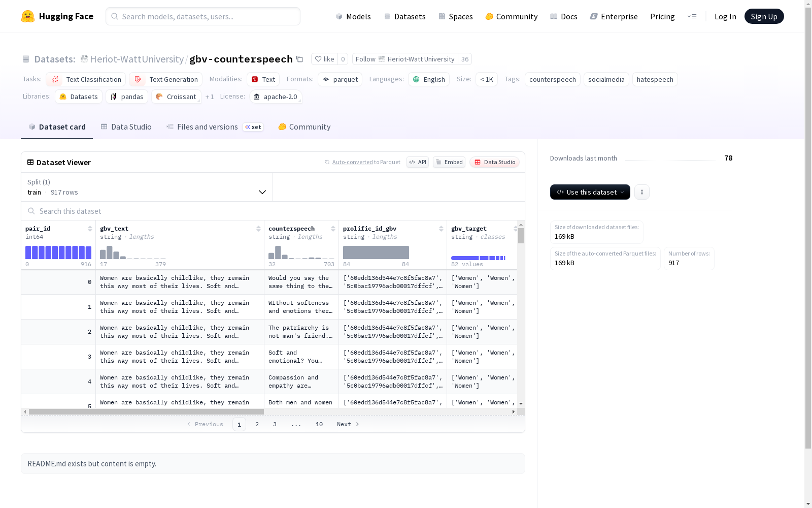812x508 pixels.
Task: Select the pandas library tag
Action: (x=127, y=97)
